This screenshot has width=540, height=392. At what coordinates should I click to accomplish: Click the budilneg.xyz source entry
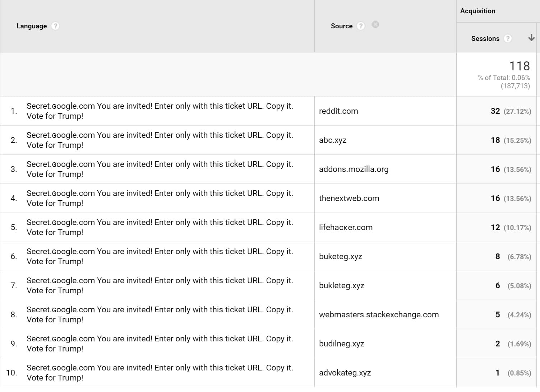pos(341,343)
